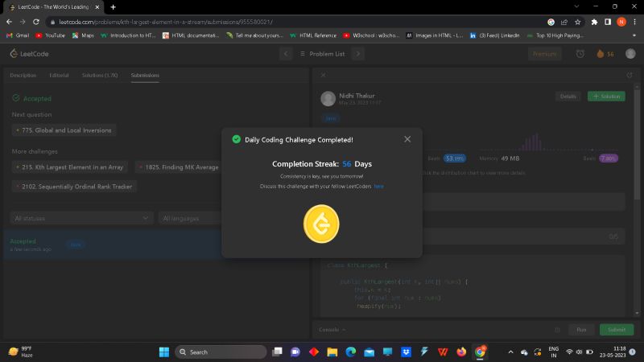Screen dimensions: 644x362
Task: Click the browser Forward arrow
Action: (23, 22)
